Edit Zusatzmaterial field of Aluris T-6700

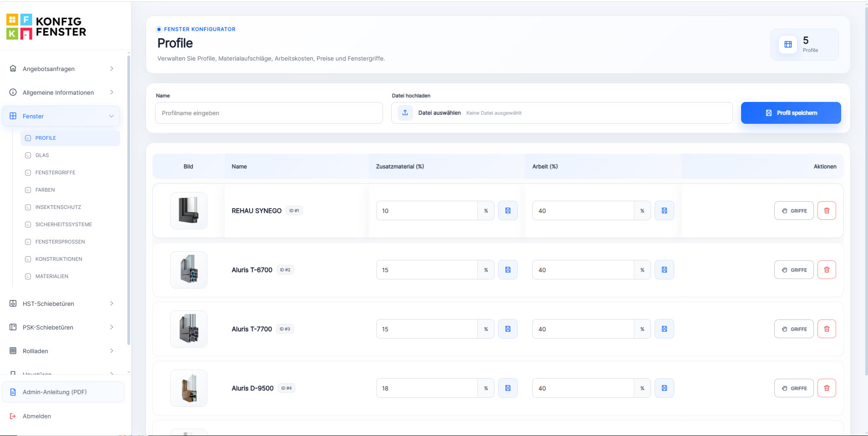[427, 270]
